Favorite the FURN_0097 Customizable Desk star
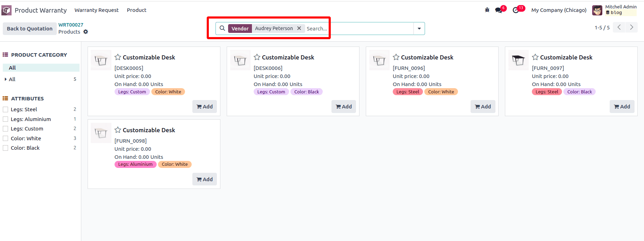The image size is (644, 241). 535,57
